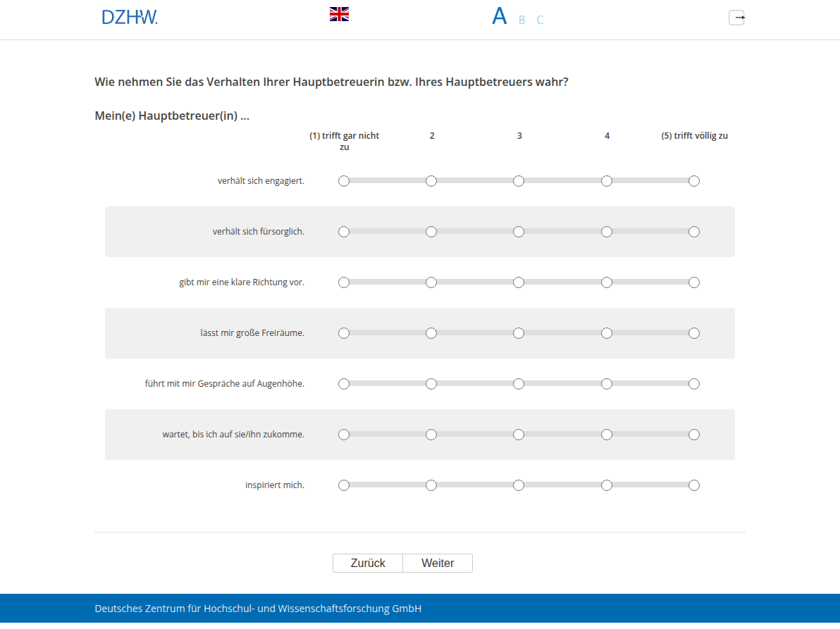Click the DZHW logo
Viewport: 840px width, 629px height.
point(130,17)
